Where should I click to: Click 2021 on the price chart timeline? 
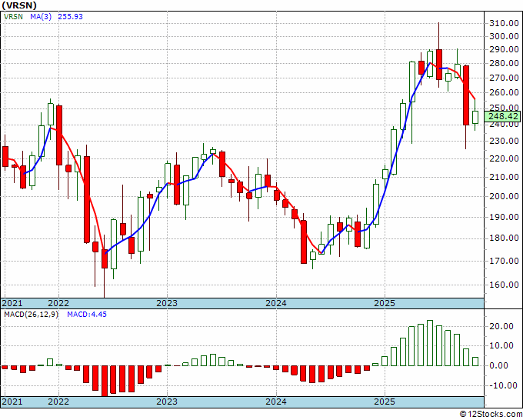[x=12, y=303]
